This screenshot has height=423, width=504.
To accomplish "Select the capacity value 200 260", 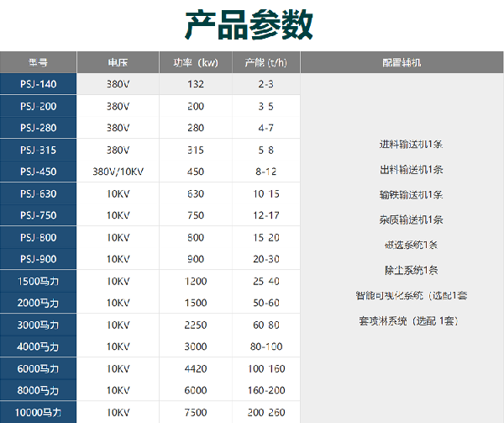I will 266,412.
